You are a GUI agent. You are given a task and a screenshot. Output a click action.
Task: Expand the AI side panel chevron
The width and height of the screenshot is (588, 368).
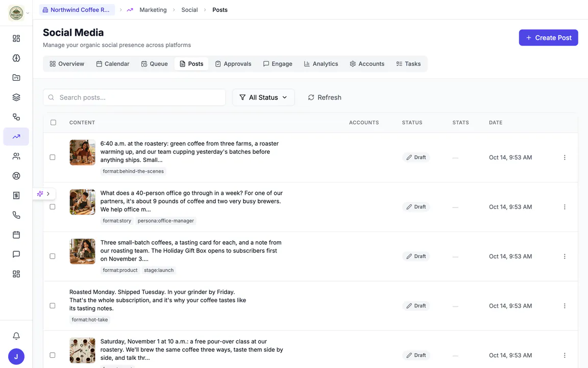[x=48, y=194]
